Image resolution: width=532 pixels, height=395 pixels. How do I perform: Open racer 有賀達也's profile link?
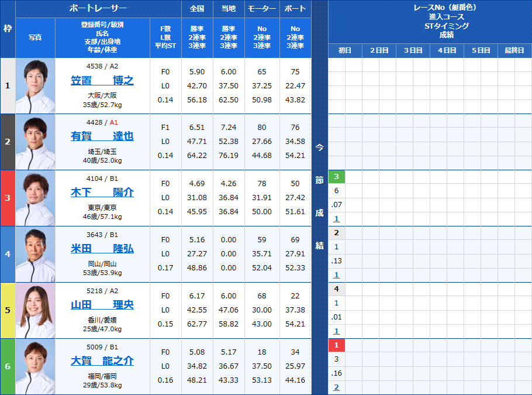[x=102, y=137]
